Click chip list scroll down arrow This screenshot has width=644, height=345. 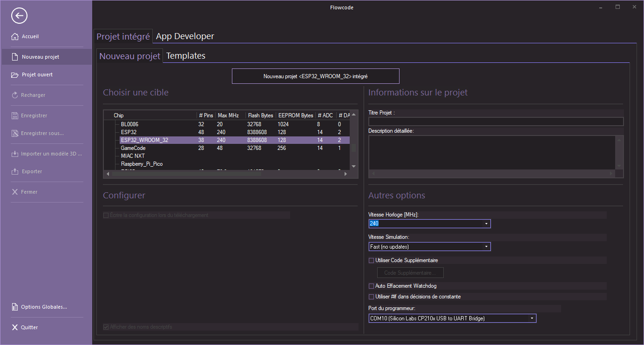pos(353,166)
